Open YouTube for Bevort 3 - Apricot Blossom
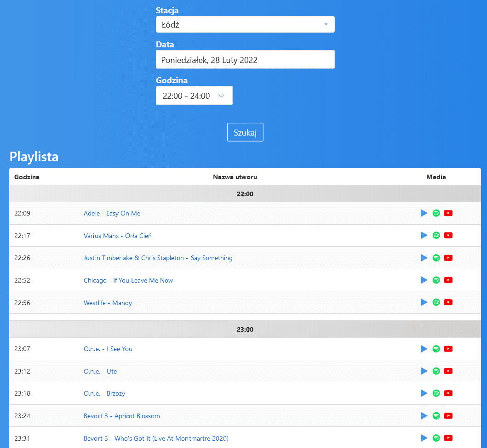This screenshot has height=448, width=487. coord(448,416)
